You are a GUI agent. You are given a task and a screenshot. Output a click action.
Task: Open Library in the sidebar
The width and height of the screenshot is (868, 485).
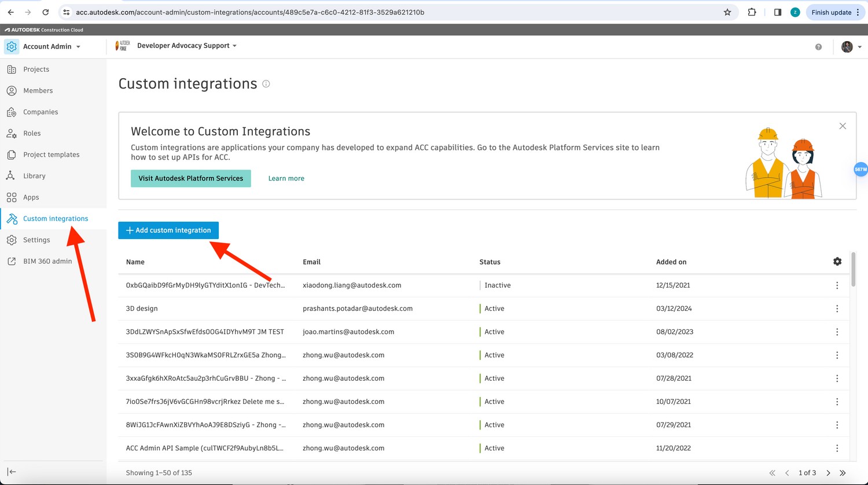[x=34, y=177]
